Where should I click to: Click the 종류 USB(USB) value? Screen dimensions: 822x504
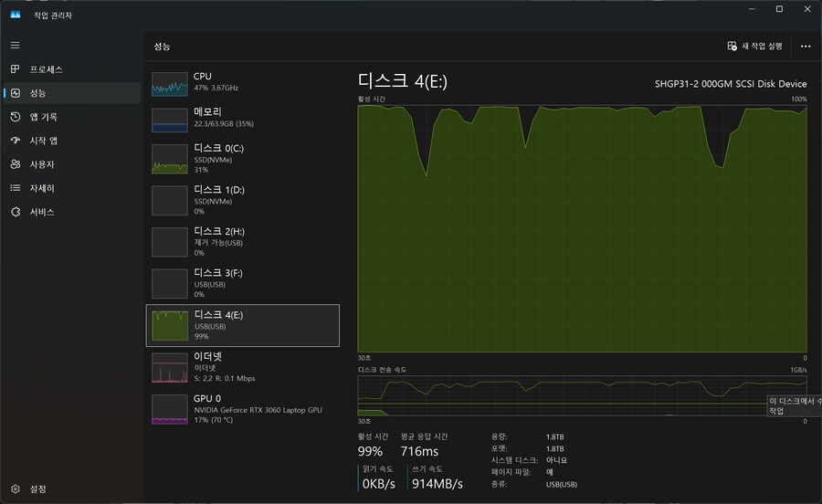pyautogui.click(x=562, y=485)
